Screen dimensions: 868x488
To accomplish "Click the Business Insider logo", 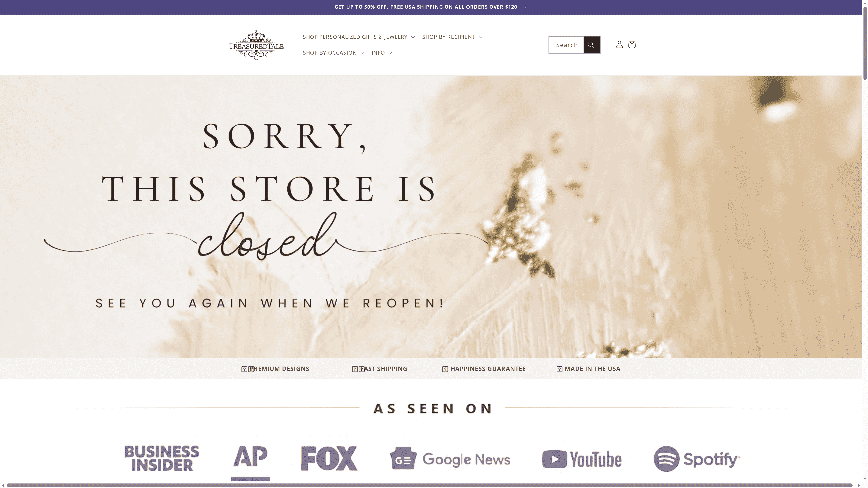I will [162, 458].
